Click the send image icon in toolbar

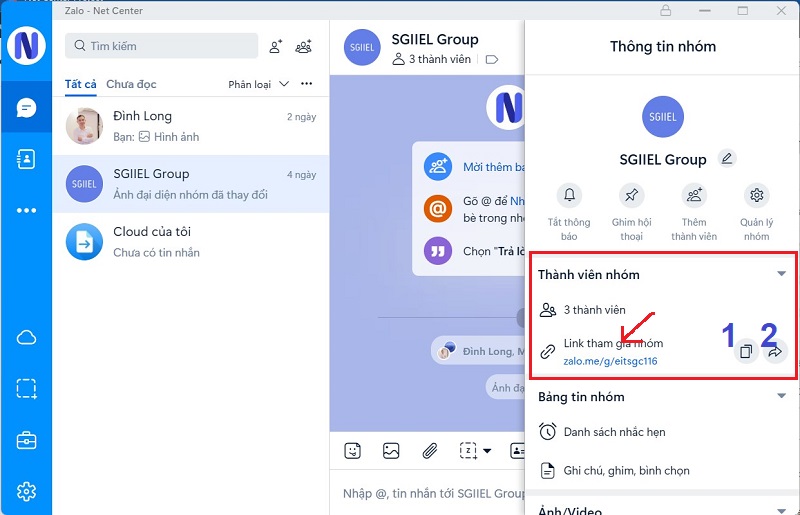click(x=391, y=451)
